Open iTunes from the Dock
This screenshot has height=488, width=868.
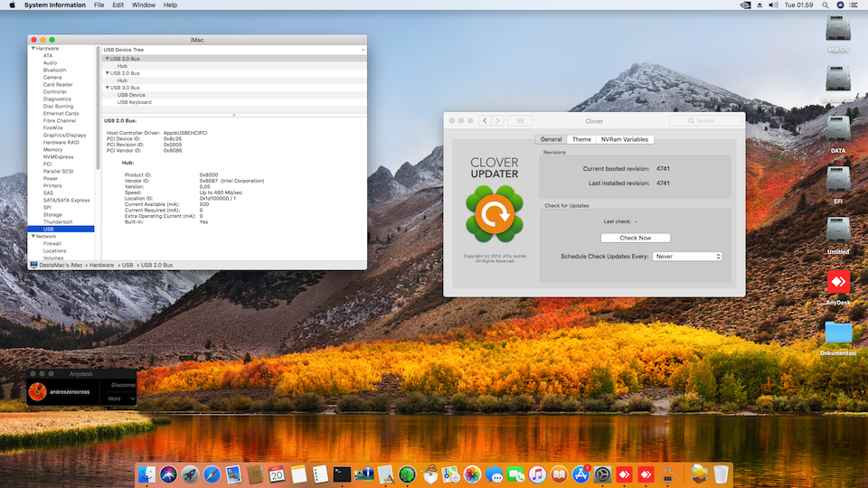(537, 474)
